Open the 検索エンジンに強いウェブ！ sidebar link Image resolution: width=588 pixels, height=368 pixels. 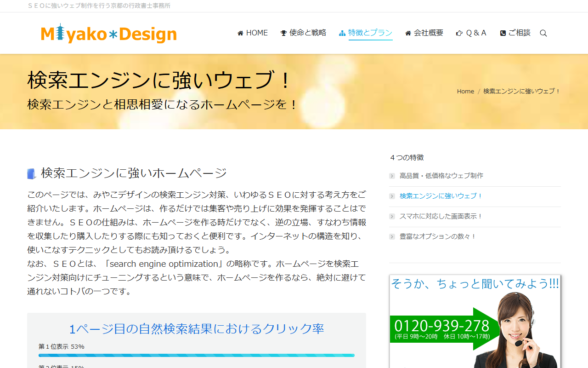(x=440, y=195)
